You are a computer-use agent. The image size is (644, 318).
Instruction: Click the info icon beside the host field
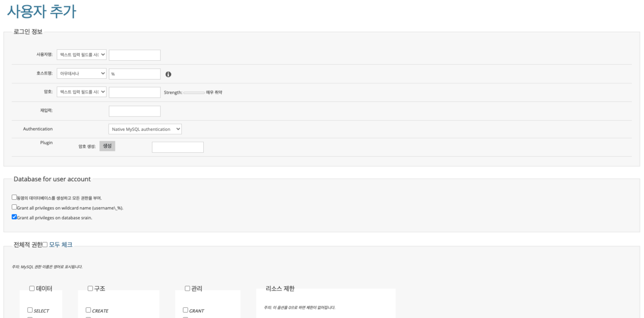coord(168,74)
